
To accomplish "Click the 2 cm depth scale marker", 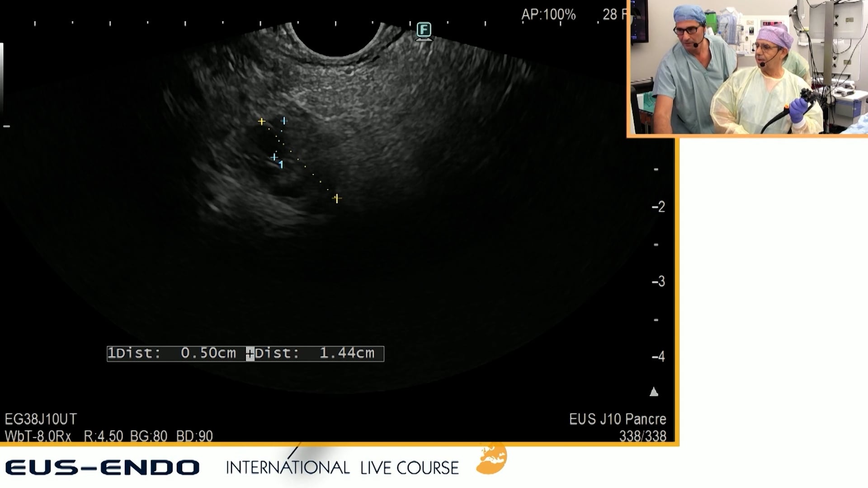I will pyautogui.click(x=659, y=207).
